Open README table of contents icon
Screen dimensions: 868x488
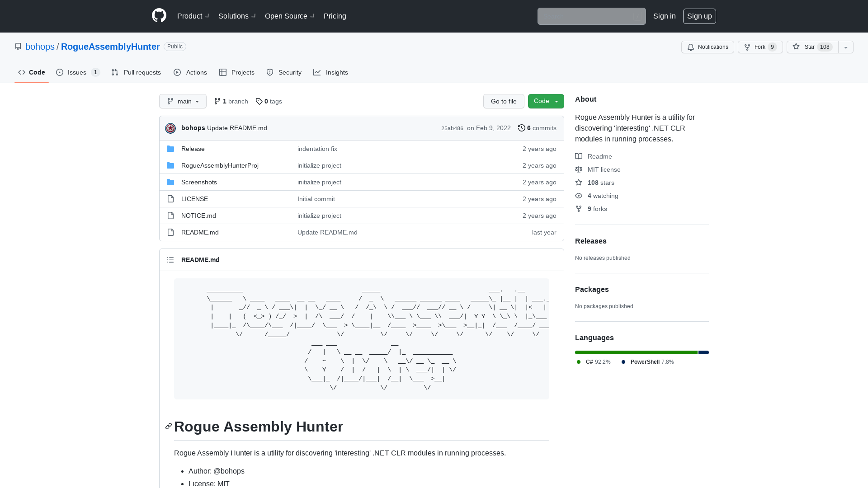pyautogui.click(x=170, y=260)
